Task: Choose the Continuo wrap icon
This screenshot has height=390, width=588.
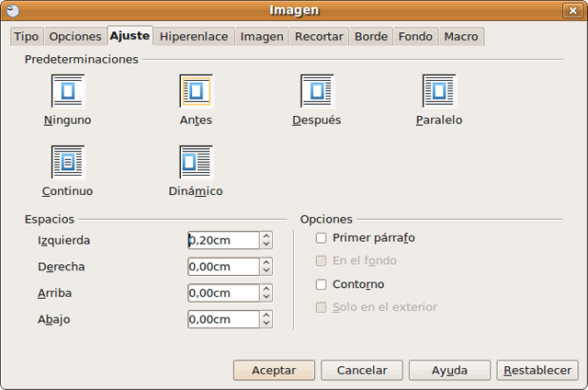Action: [67, 162]
